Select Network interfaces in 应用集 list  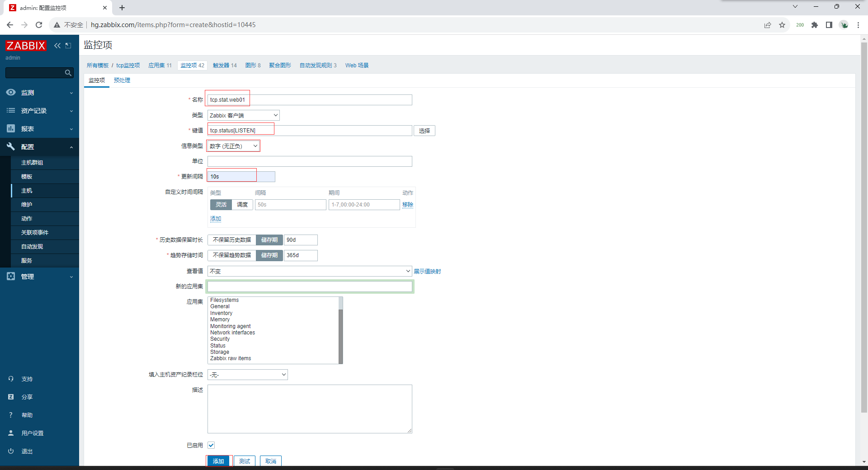232,333
